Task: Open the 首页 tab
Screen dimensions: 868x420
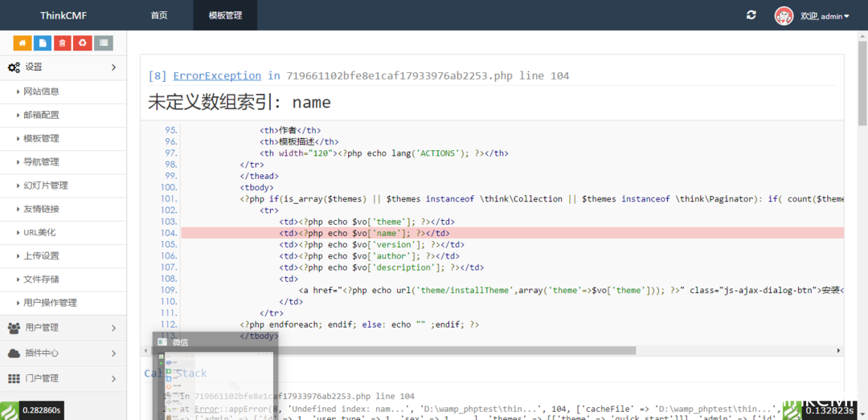Action: (159, 15)
